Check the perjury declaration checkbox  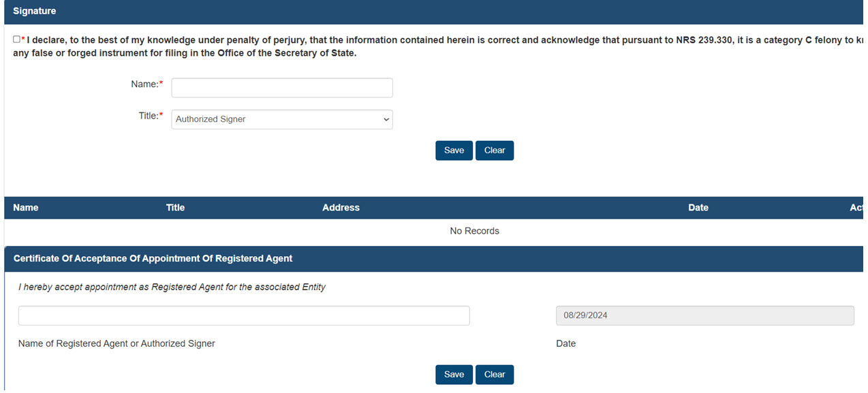16,40
